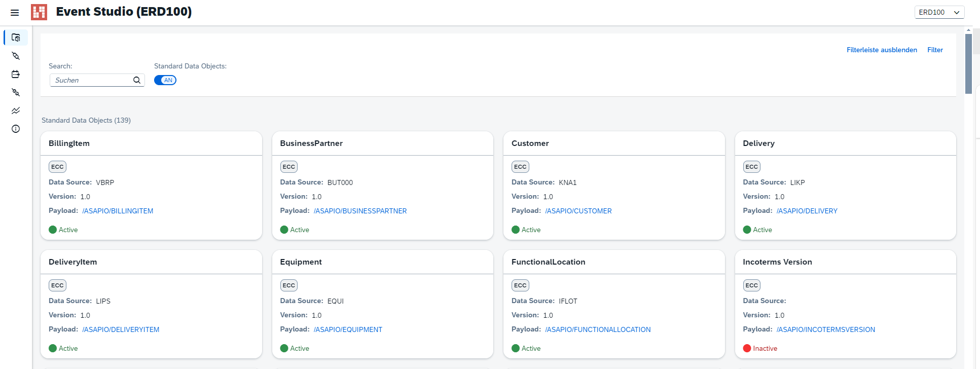Select the DeliveryItem card title
Image resolution: width=980 pixels, height=369 pixels.
click(72, 262)
